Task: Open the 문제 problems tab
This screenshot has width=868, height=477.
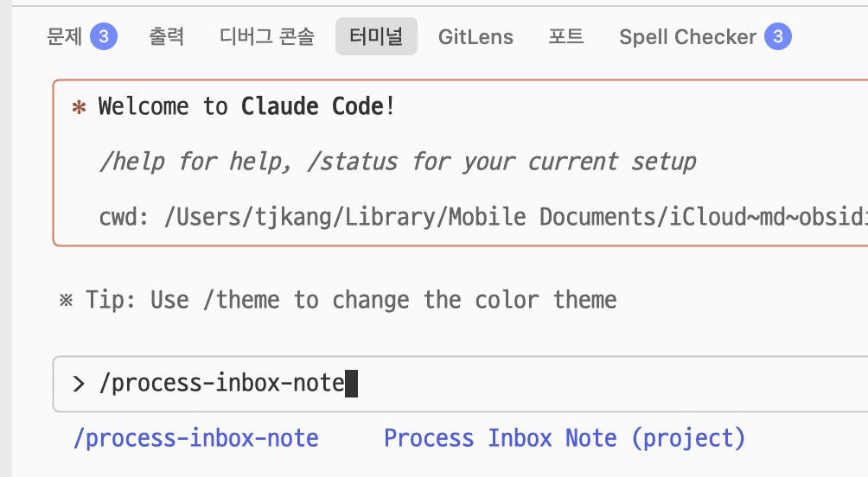Action: (x=64, y=36)
